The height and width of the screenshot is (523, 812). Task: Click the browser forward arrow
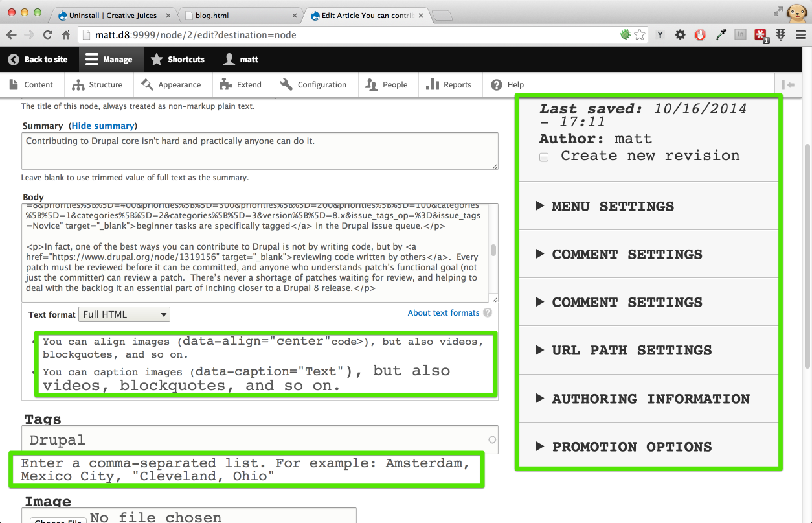coord(29,35)
